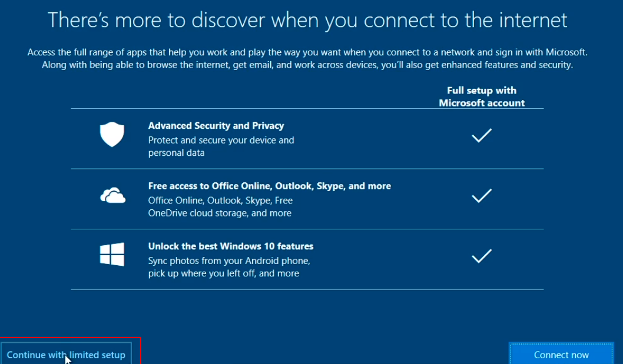623x364 pixels.
Task: Click the intro paragraph about signing in with Microsoft
Action: pyautogui.click(x=307, y=58)
